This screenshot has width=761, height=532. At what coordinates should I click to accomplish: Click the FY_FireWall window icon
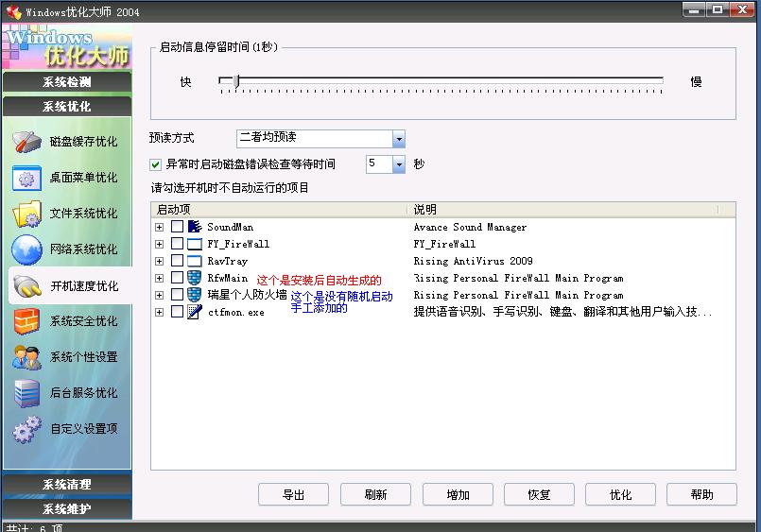[x=195, y=244]
